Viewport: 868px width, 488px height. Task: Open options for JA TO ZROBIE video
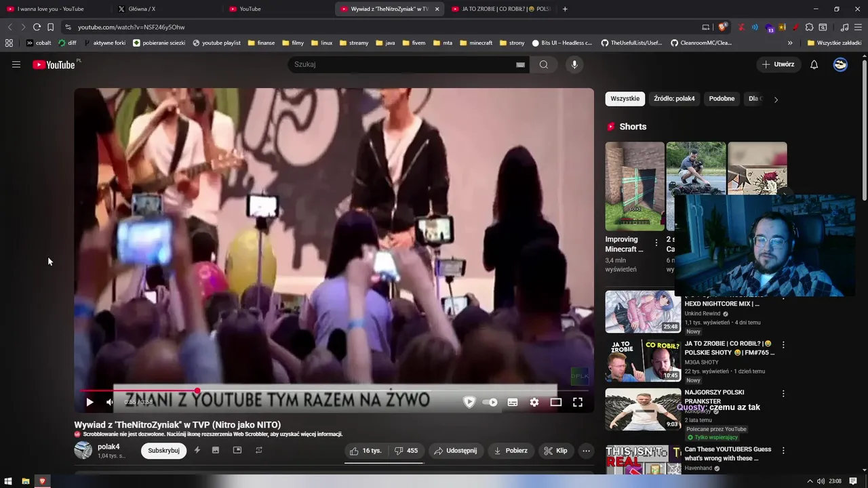coord(783,345)
